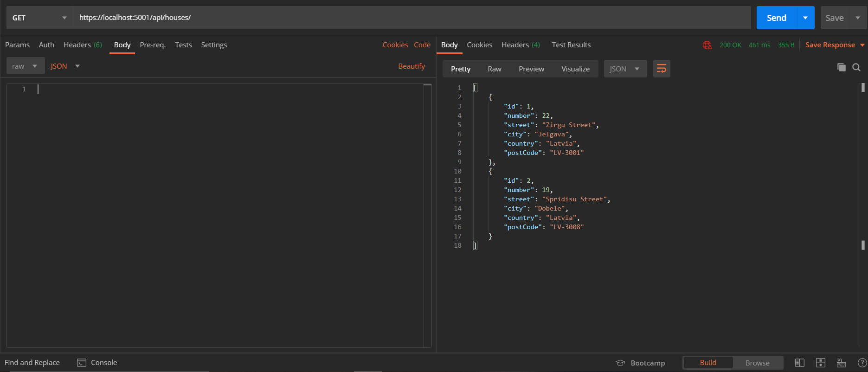The height and width of the screenshot is (372, 868).
Task: Open the request Settings tab
Action: (x=214, y=45)
